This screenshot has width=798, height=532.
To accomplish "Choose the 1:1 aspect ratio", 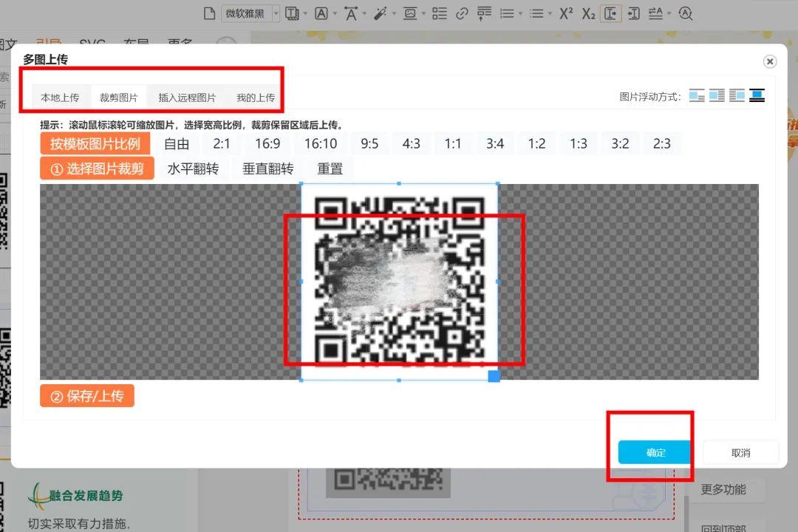I will click(453, 143).
